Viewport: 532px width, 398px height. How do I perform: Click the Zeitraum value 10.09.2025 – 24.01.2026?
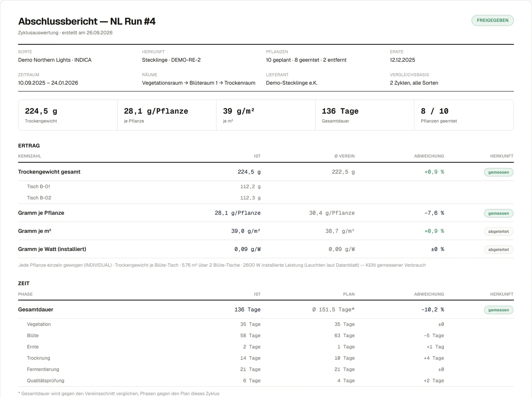48,83
